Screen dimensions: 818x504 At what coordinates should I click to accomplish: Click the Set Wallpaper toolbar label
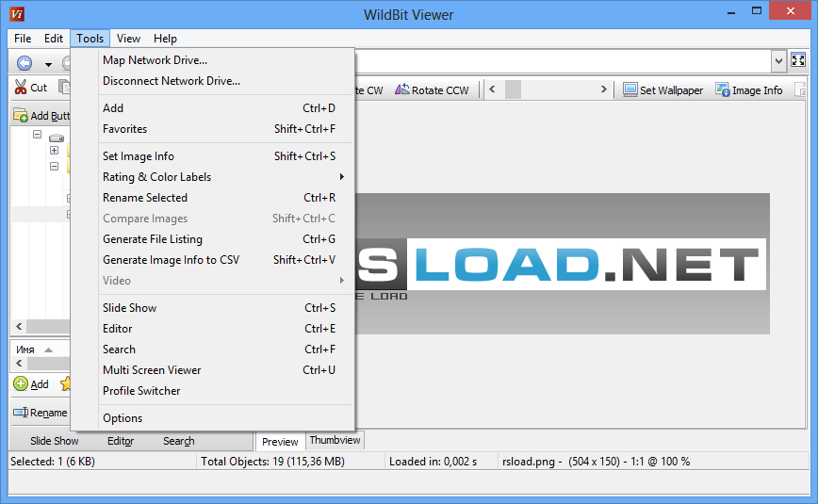tap(671, 90)
